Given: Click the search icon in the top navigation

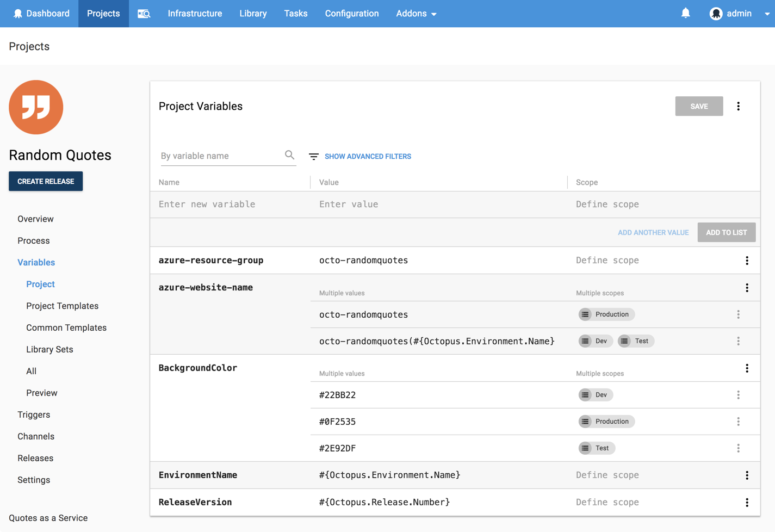Looking at the screenshot, I should pos(144,13).
